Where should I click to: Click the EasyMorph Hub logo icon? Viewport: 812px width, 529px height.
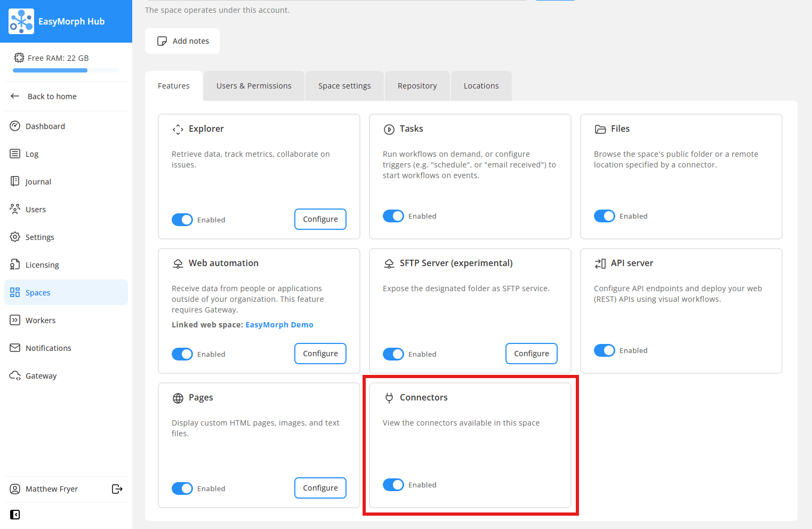[x=21, y=21]
